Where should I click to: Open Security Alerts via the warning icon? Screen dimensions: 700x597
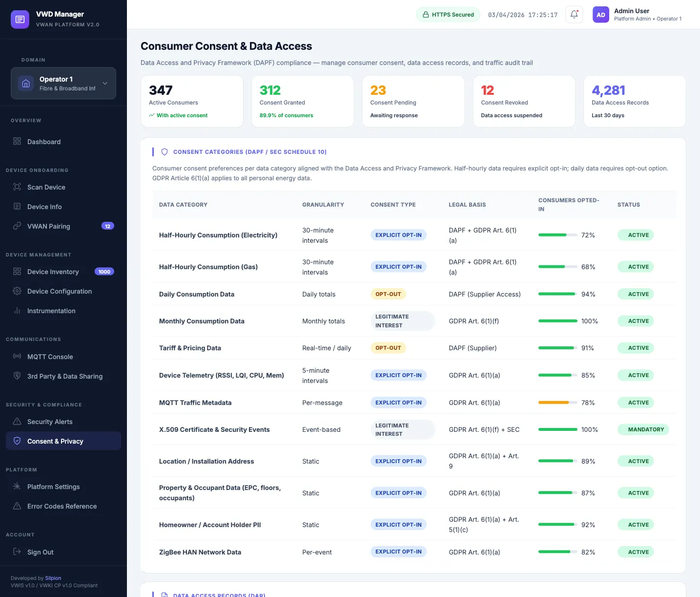[x=17, y=422]
